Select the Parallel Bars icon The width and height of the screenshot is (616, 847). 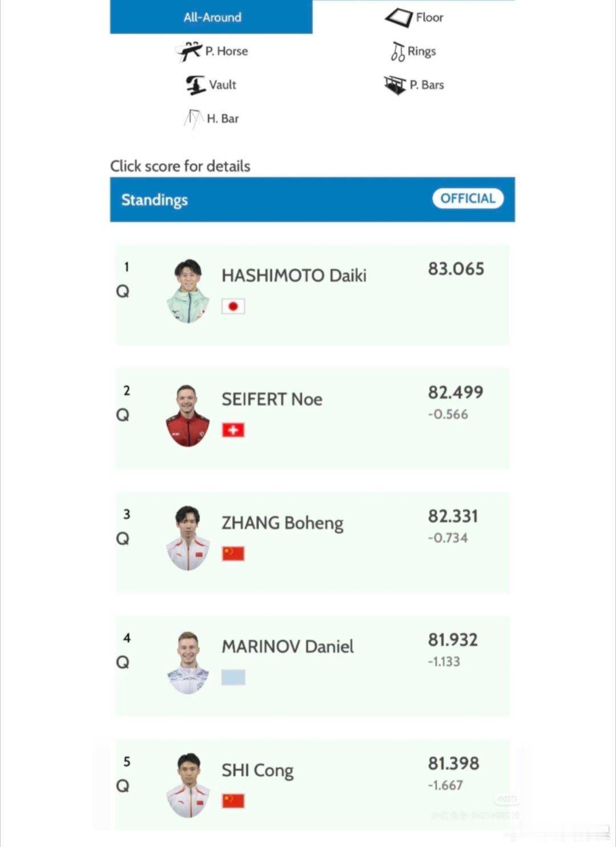(395, 85)
